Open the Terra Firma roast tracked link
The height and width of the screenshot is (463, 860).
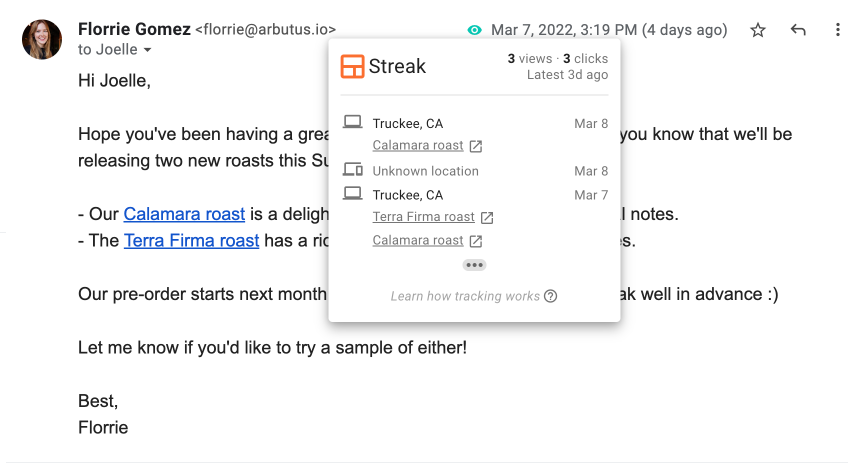coord(423,217)
